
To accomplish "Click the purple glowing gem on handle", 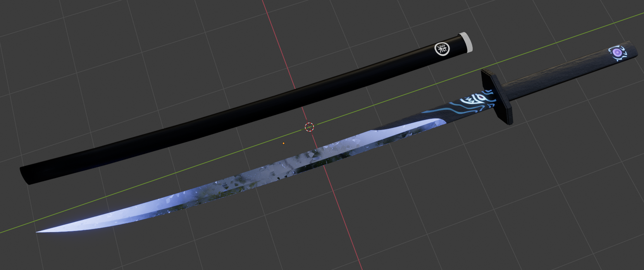I will tap(617, 52).
